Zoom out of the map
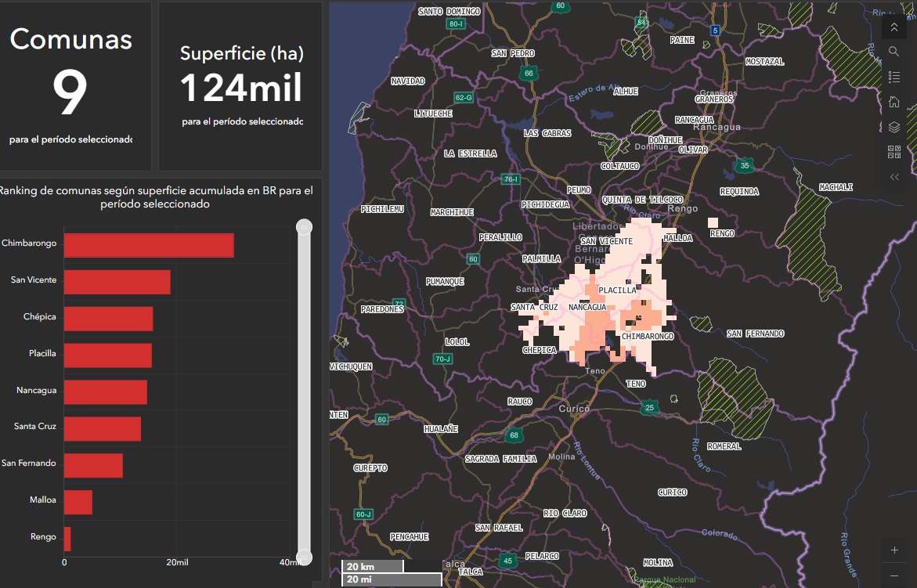This screenshot has height=588, width=917. point(894,575)
